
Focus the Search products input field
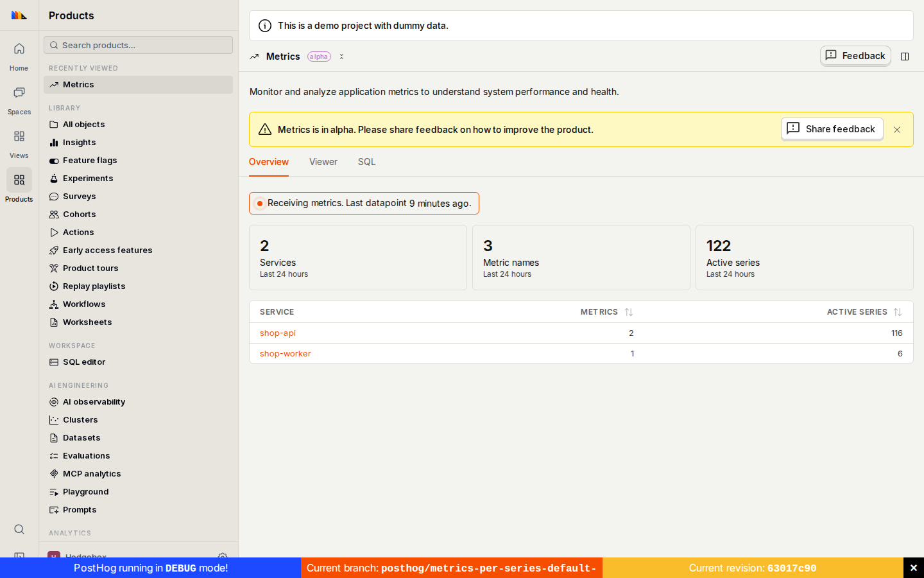click(138, 45)
